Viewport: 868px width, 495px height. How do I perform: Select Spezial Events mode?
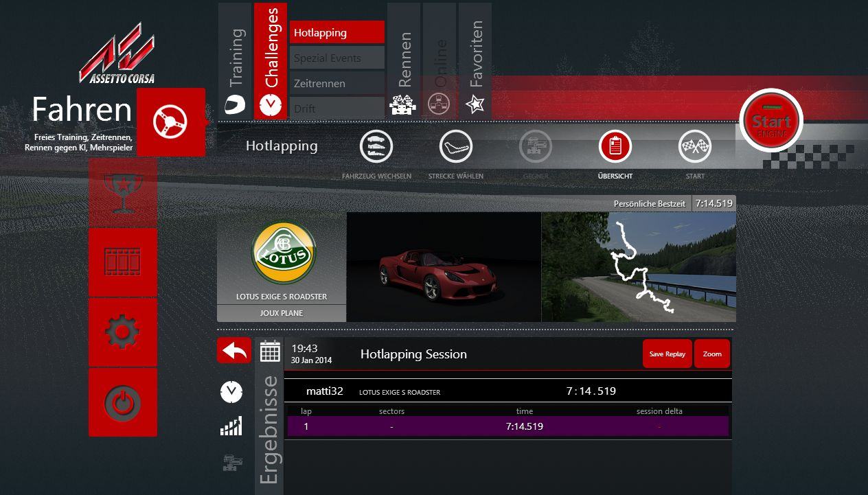[x=337, y=58]
